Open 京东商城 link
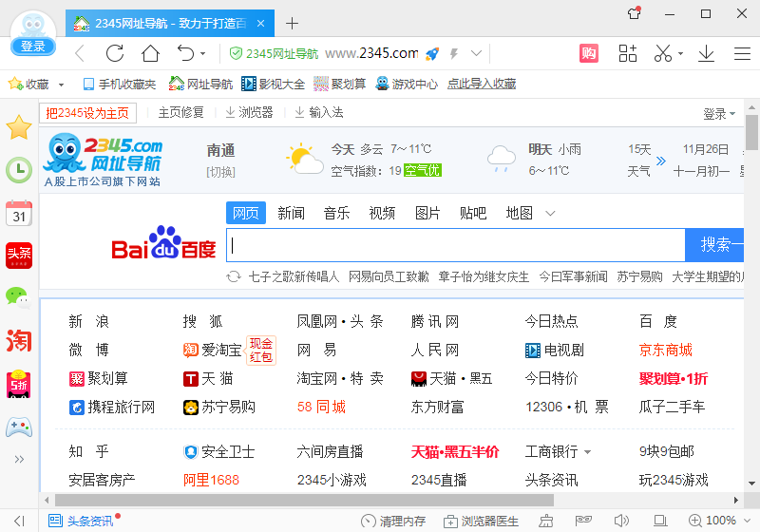Screen dimensions: 760x532 666,350
